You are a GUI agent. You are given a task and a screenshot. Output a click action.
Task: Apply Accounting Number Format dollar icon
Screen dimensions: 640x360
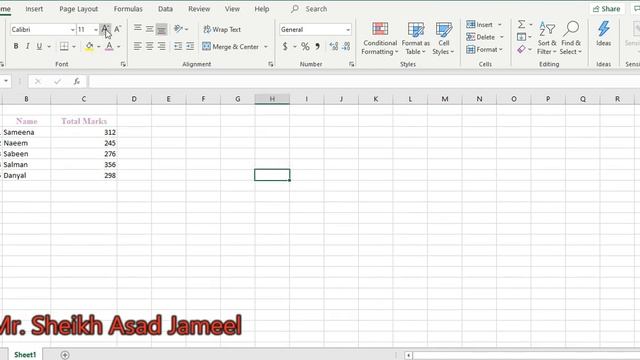point(285,47)
